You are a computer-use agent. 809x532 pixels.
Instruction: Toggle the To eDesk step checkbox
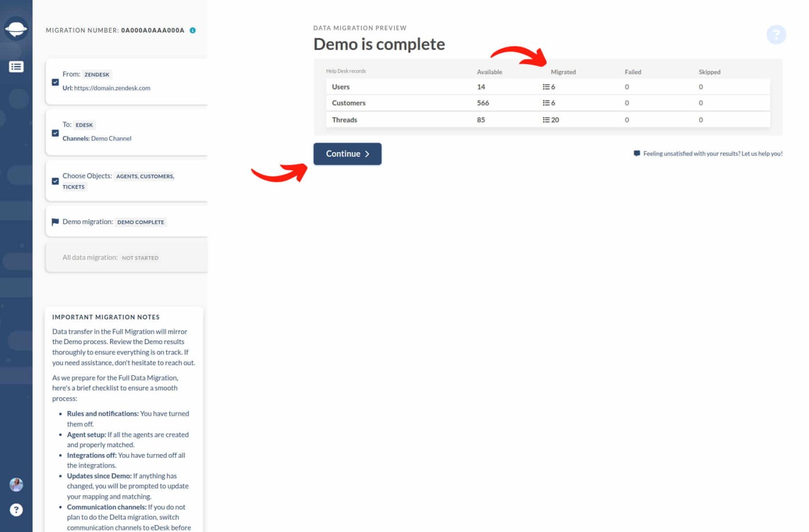coord(55,133)
